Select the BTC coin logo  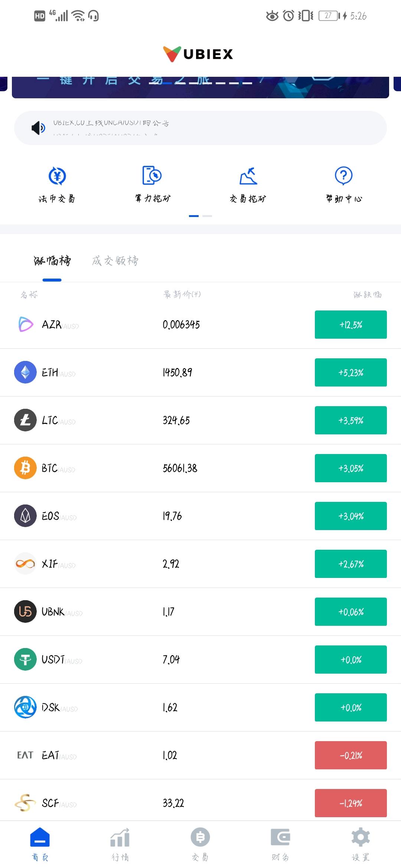25,468
